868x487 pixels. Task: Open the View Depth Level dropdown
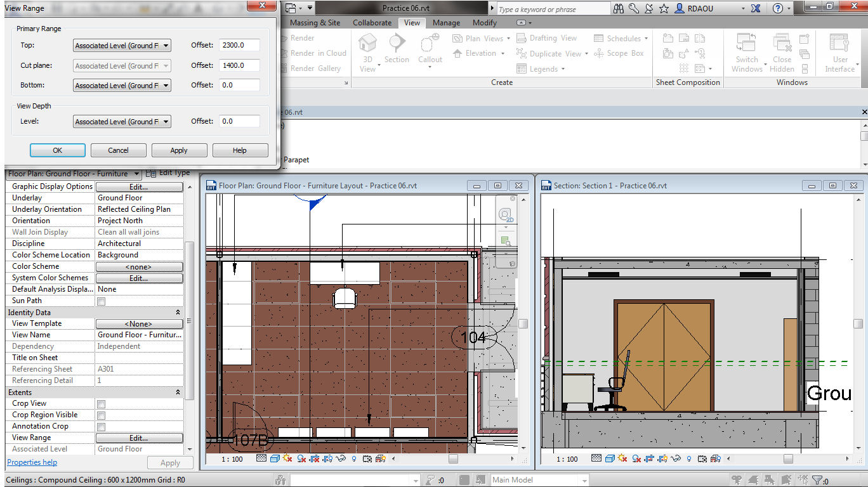pos(122,122)
